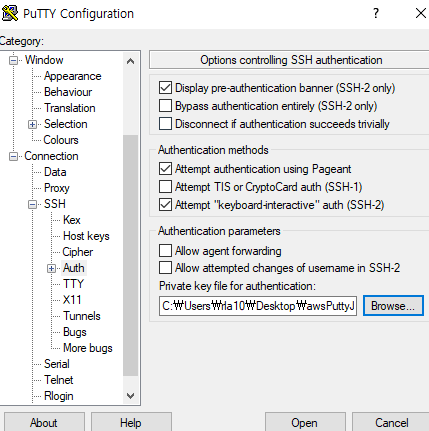Select the Tunnels category
The image size is (429, 431).
[x=82, y=316]
